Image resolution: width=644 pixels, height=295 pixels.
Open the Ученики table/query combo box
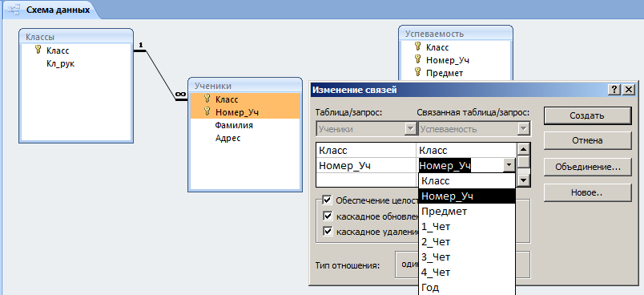pyautogui.click(x=365, y=129)
